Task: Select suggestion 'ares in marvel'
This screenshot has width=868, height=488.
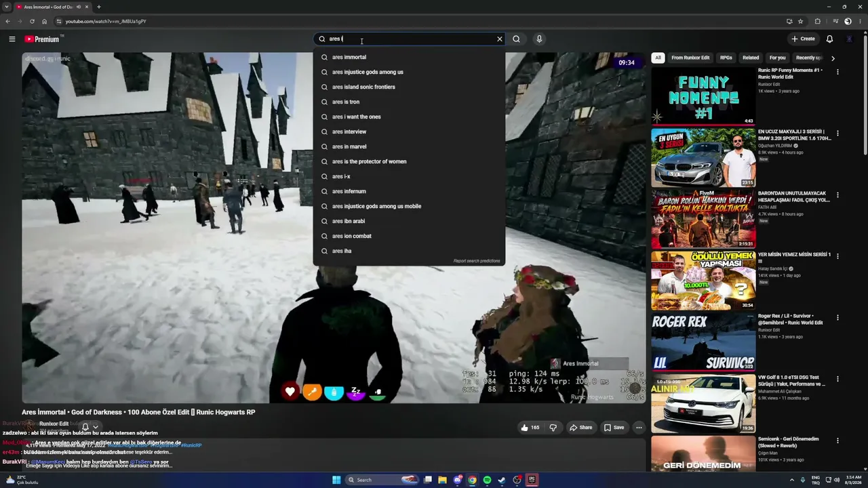Action: [x=409, y=146]
